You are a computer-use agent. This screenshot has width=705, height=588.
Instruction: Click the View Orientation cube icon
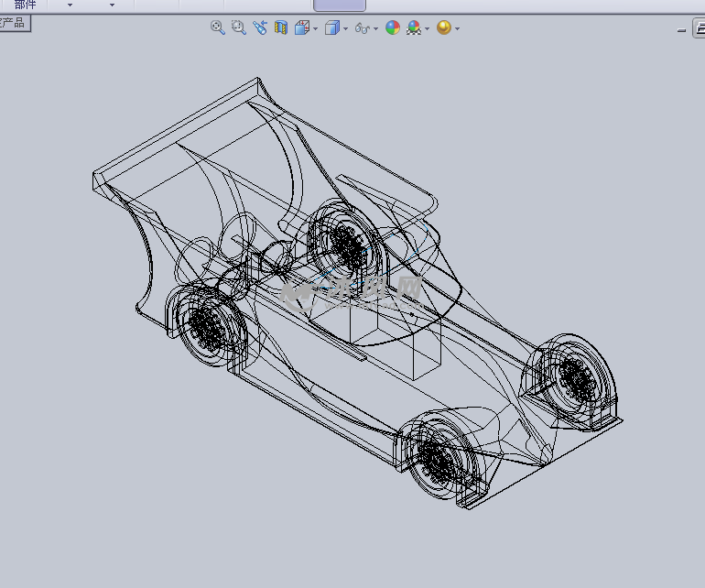pyautogui.click(x=301, y=27)
